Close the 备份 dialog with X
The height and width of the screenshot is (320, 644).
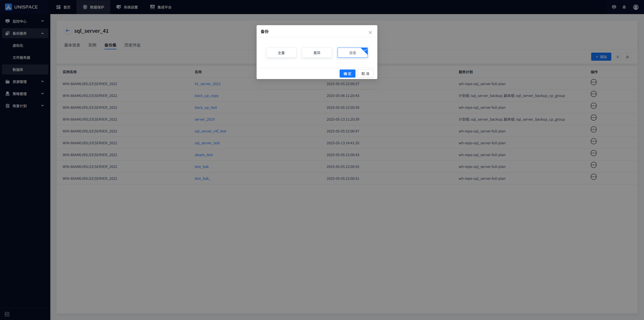click(370, 32)
